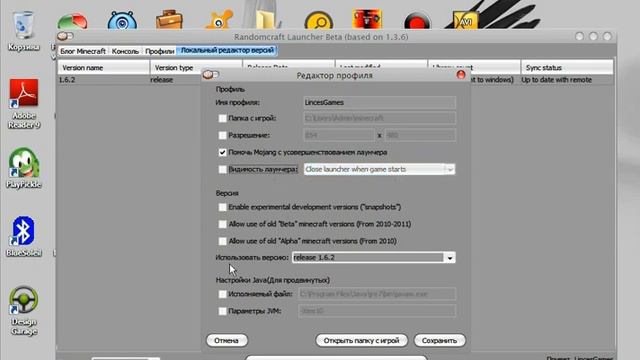Click the resolution height field
The height and width of the screenshot is (360, 640).
click(420, 135)
